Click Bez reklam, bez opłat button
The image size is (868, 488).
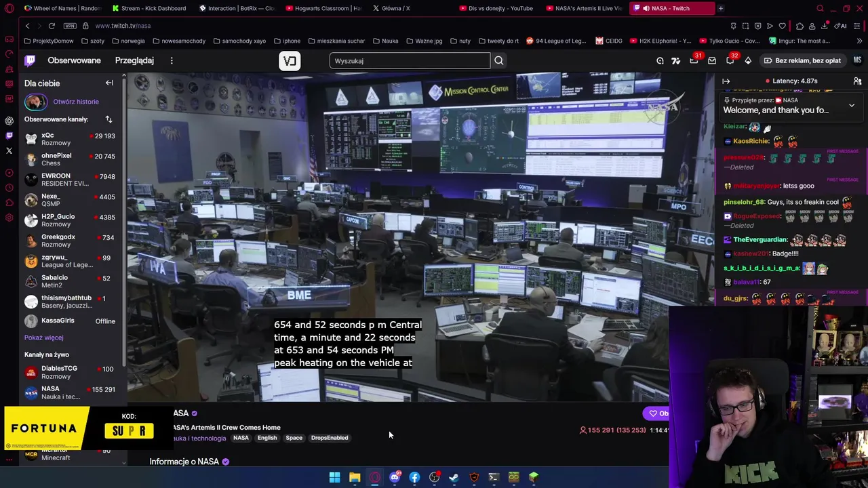802,60
